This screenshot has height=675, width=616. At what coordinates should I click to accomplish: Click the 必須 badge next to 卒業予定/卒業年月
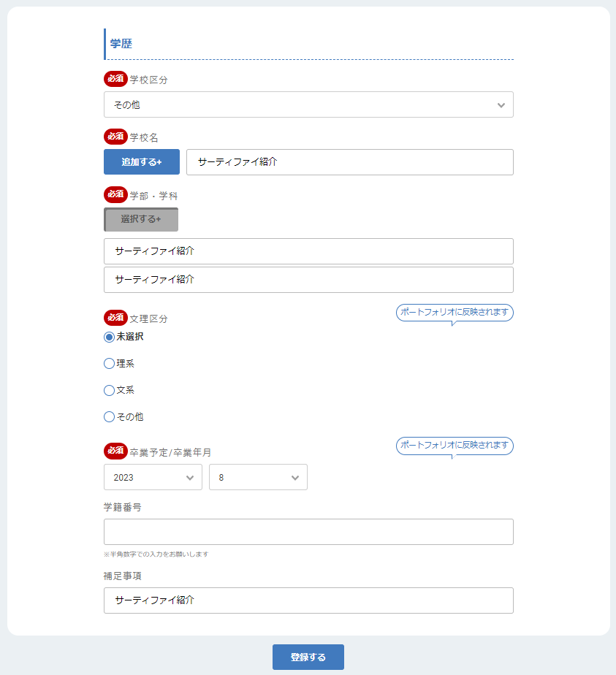pyautogui.click(x=115, y=451)
